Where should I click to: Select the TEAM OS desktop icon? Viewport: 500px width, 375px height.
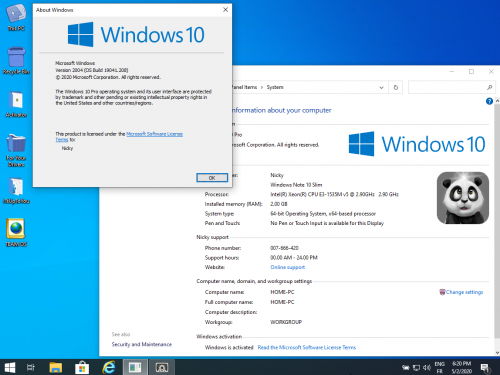point(16,233)
